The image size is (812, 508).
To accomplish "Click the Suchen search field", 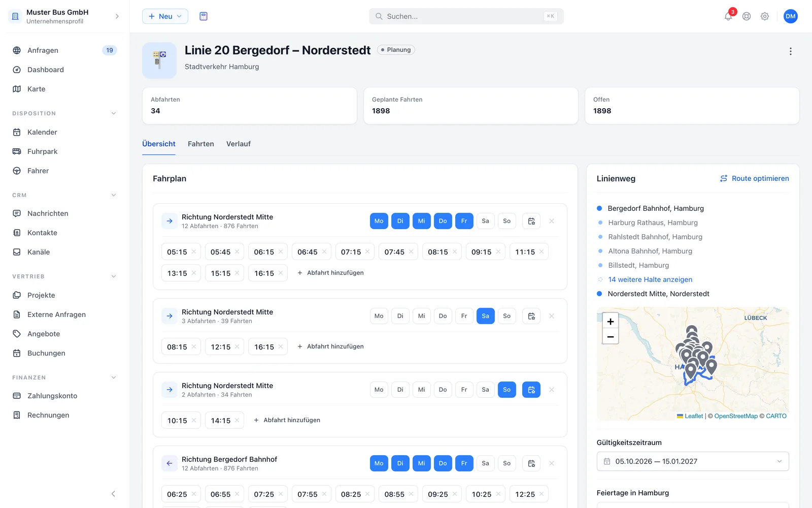I will pos(466,16).
